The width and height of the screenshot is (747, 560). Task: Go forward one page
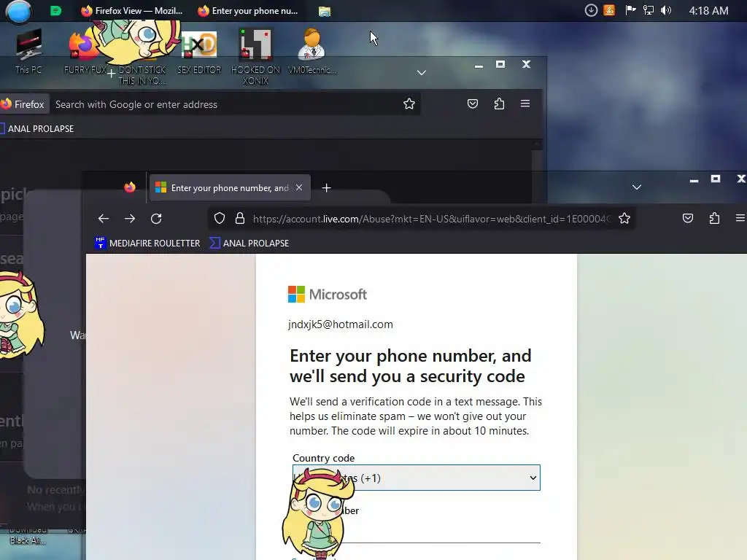(130, 219)
